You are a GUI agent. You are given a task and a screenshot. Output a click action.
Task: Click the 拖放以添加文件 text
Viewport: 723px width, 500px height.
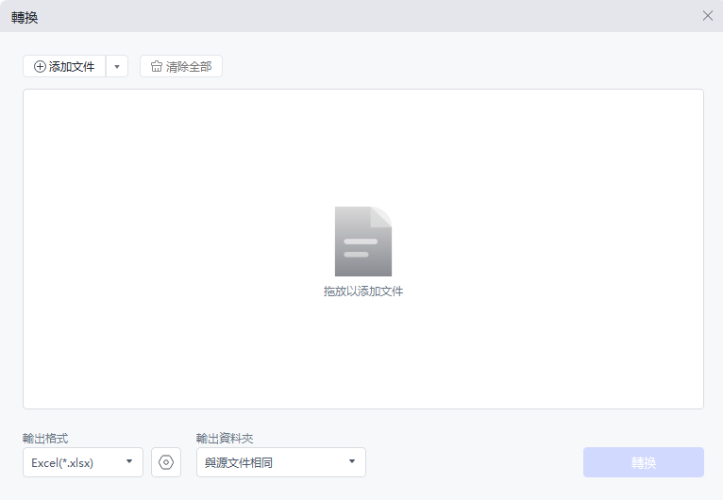(x=363, y=291)
